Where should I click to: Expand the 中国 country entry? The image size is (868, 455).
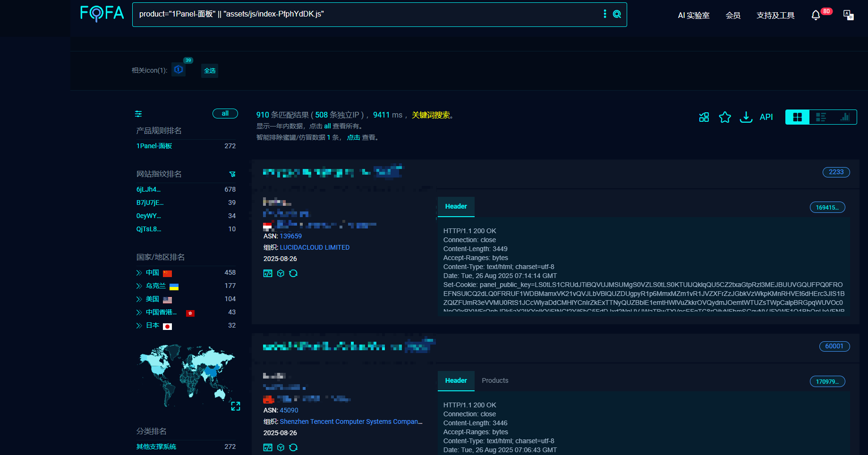coord(139,273)
